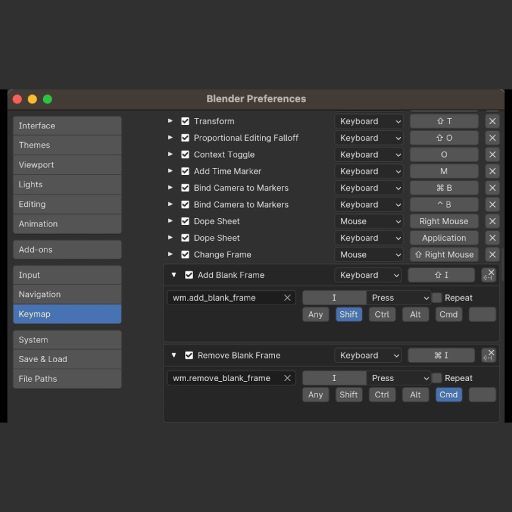The image size is (512, 512).
Task: Open the Add-ons section
Action: (x=67, y=250)
